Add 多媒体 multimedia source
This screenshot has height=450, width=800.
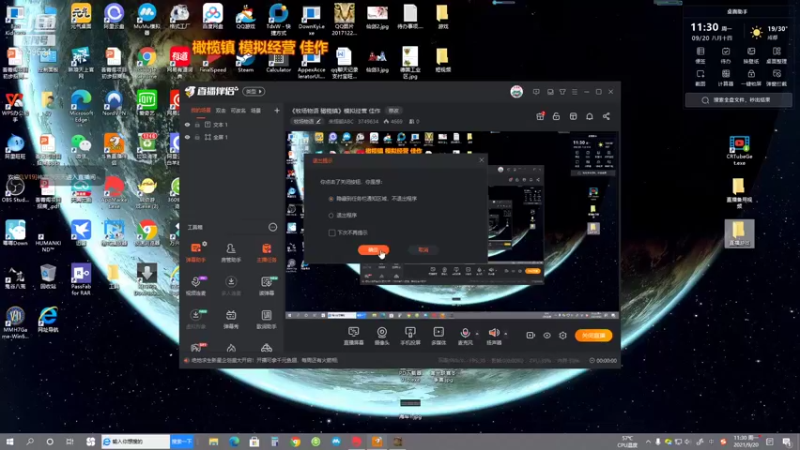click(438, 336)
